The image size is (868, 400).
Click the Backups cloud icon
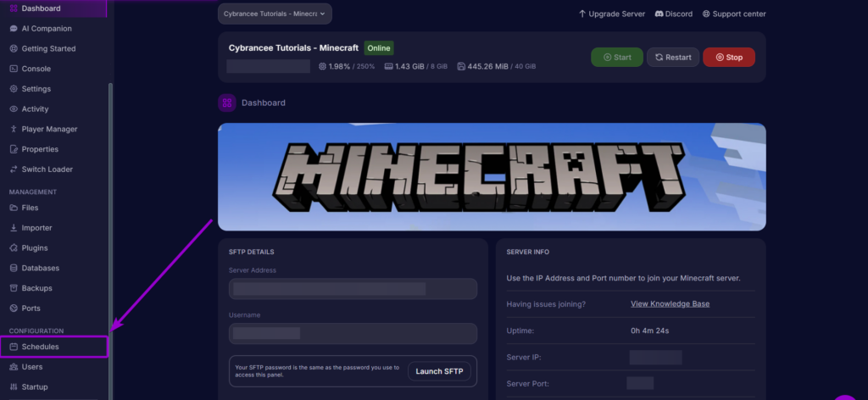[x=14, y=288]
